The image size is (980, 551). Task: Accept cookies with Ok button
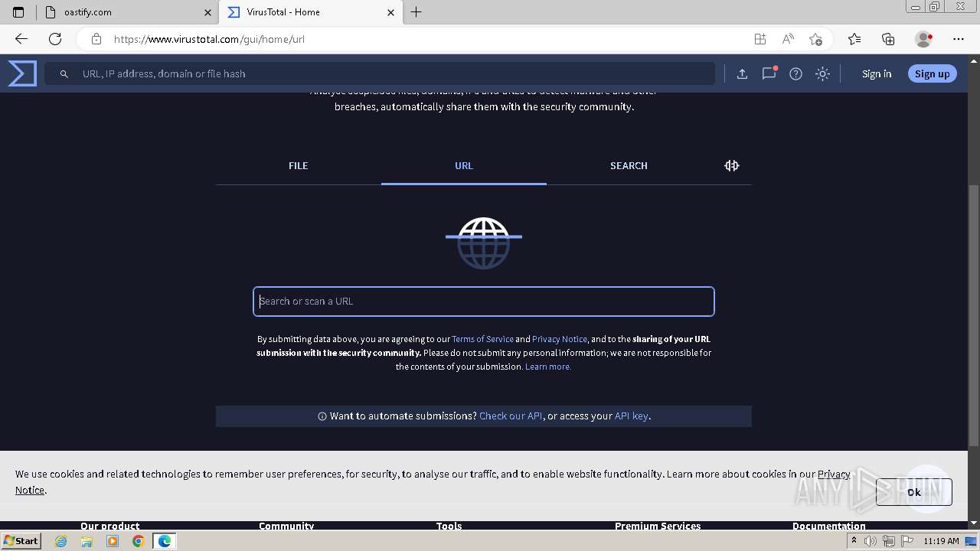click(914, 492)
